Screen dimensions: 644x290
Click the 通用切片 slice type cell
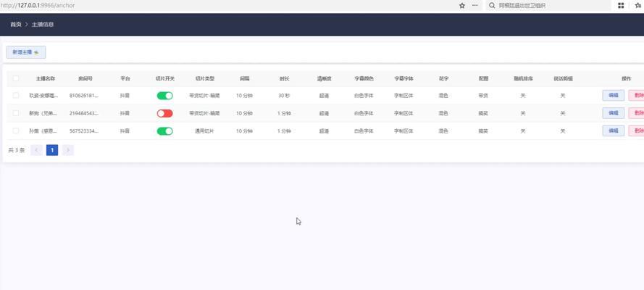click(x=204, y=131)
